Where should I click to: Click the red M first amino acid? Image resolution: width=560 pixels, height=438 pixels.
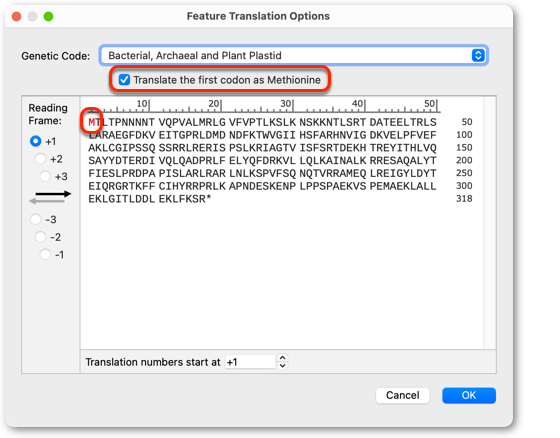point(92,123)
